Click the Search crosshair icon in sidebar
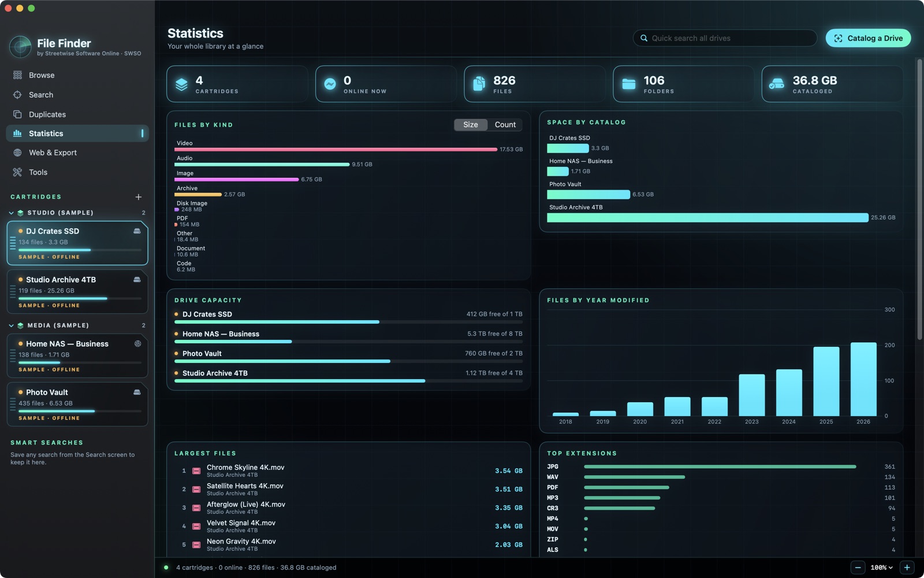This screenshot has width=924, height=578. pos(17,95)
